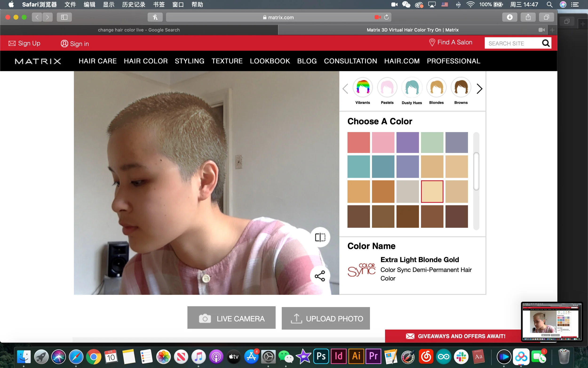588x368 pixels.
Task: Open Safari downloads icon
Action: [x=509, y=17]
